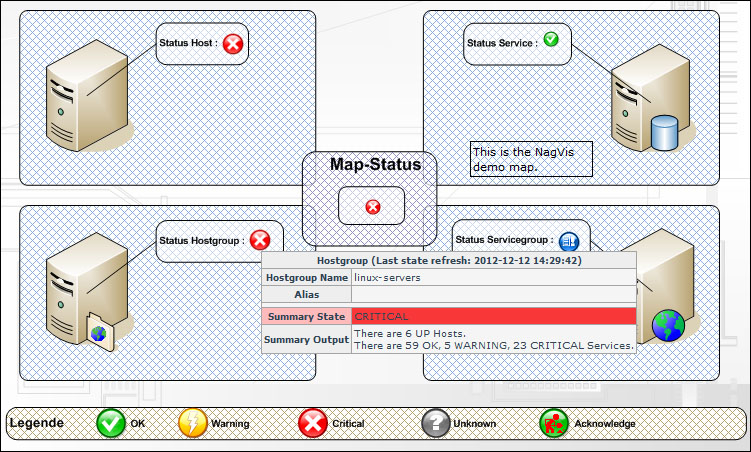Click the Map-Status title text
The width and height of the screenshot is (751, 452).
click(376, 164)
